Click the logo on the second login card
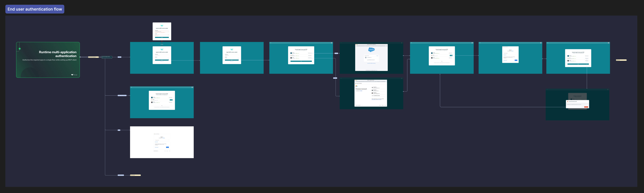Image resolution: width=644 pixels, height=193 pixels. click(232, 49)
